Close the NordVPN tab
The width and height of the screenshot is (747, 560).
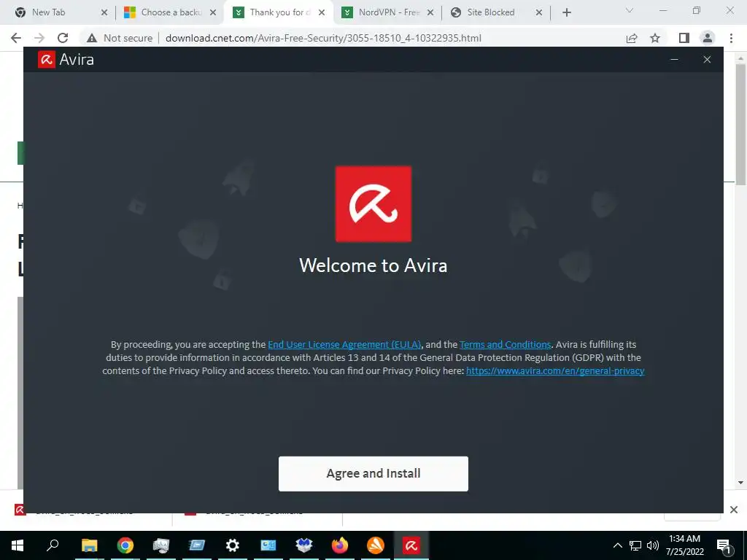pos(430,12)
